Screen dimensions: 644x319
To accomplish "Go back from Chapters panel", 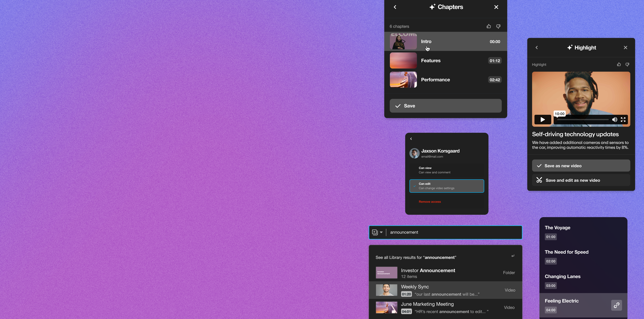I will coord(395,7).
